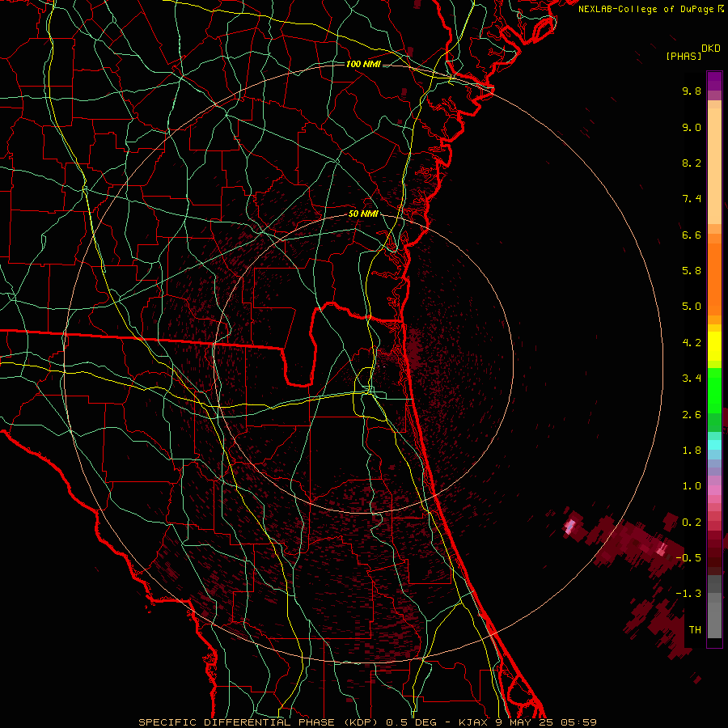
Task: Pick the yellow band on the color bar
Action: [x=714, y=346]
